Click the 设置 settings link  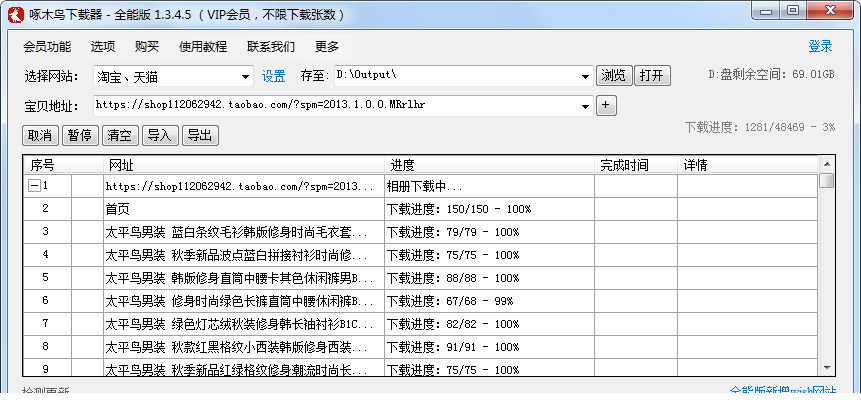click(273, 76)
